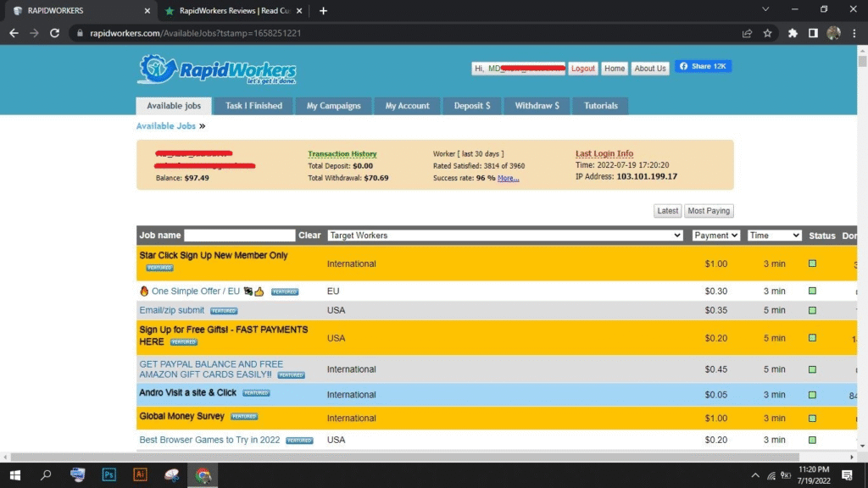Click status box for One Simple Offer
868x488 pixels.
[812, 291]
